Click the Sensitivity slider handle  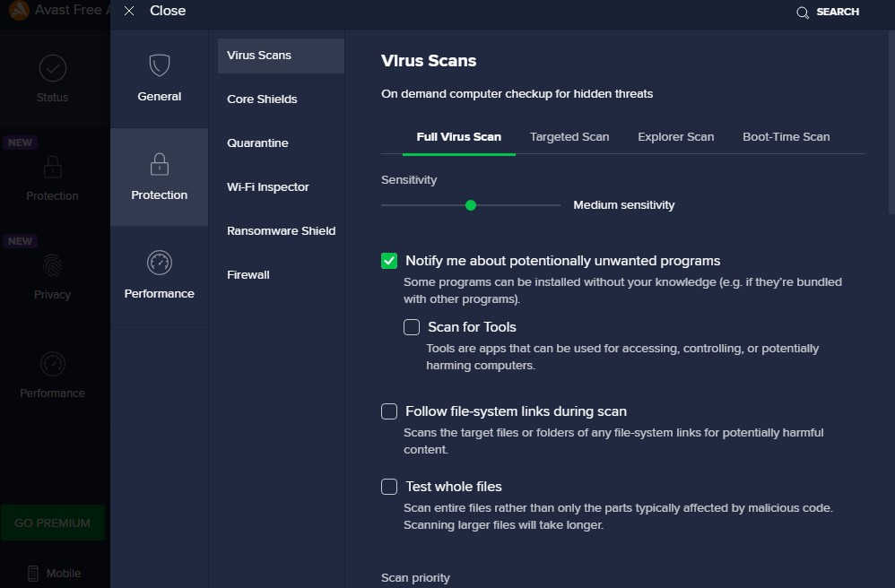tap(471, 205)
